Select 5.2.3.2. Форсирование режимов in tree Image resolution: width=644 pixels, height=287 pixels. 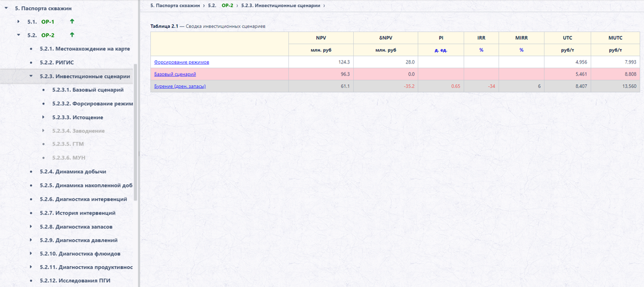(x=93, y=103)
